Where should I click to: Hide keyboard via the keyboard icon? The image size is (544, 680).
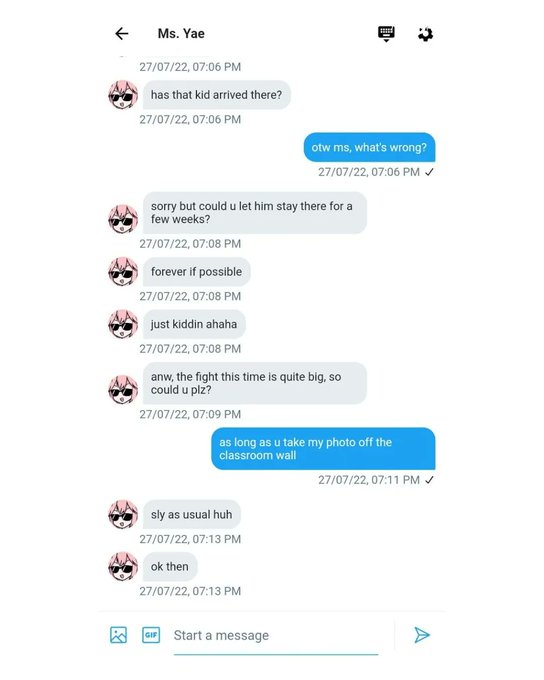tap(386, 34)
